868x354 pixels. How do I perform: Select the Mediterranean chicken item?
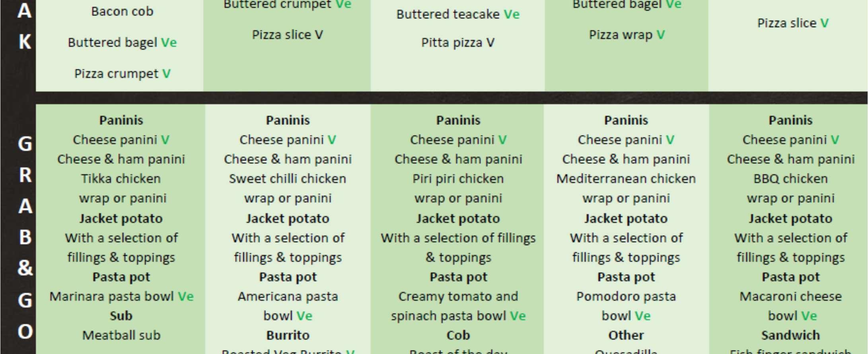click(626, 179)
